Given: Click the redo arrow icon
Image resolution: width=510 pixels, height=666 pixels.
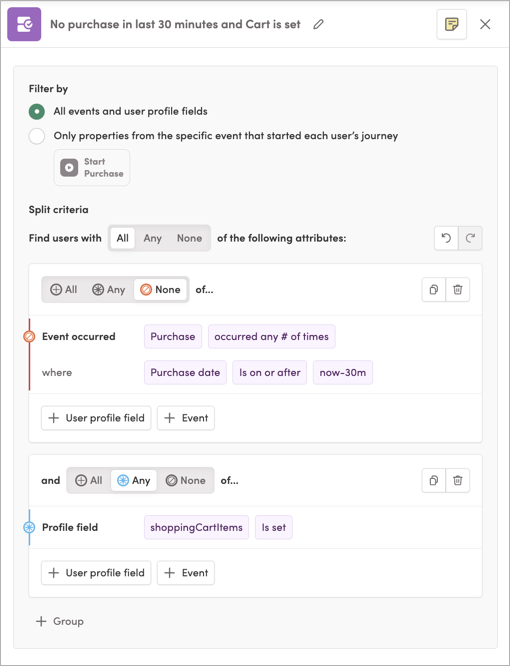Looking at the screenshot, I should (470, 238).
